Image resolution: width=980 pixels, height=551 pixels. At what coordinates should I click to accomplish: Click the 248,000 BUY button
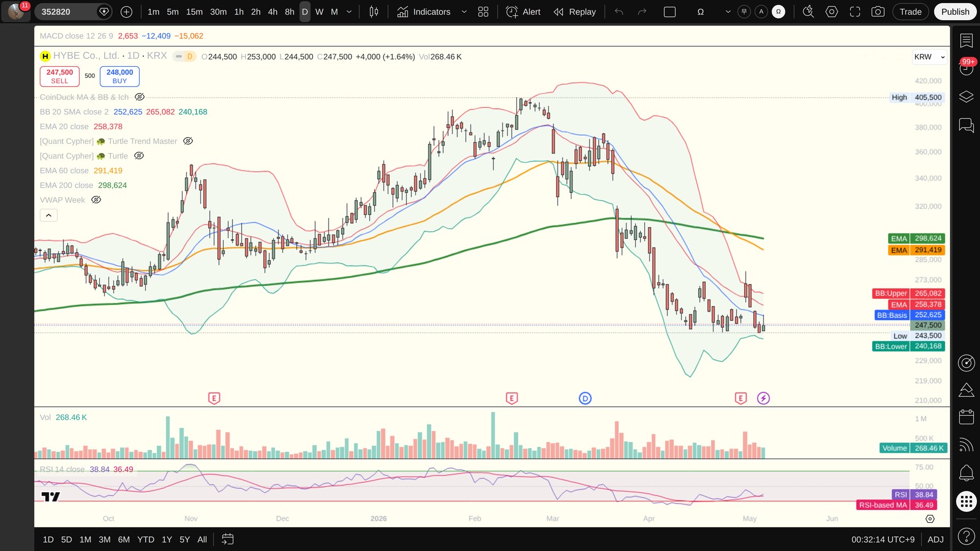point(119,76)
